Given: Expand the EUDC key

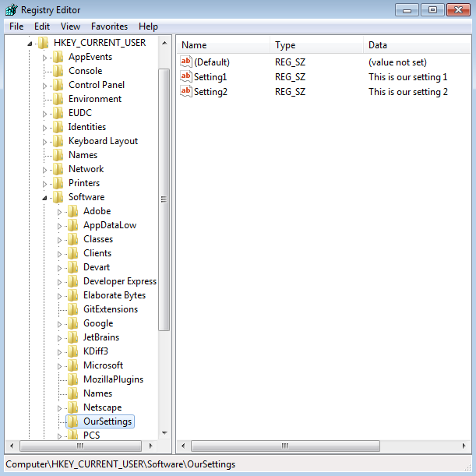Looking at the screenshot, I should (44, 114).
